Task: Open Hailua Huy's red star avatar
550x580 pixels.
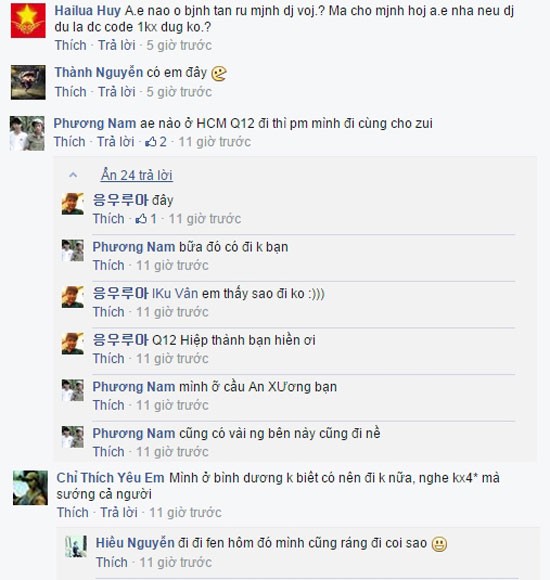Action: [x=28, y=20]
